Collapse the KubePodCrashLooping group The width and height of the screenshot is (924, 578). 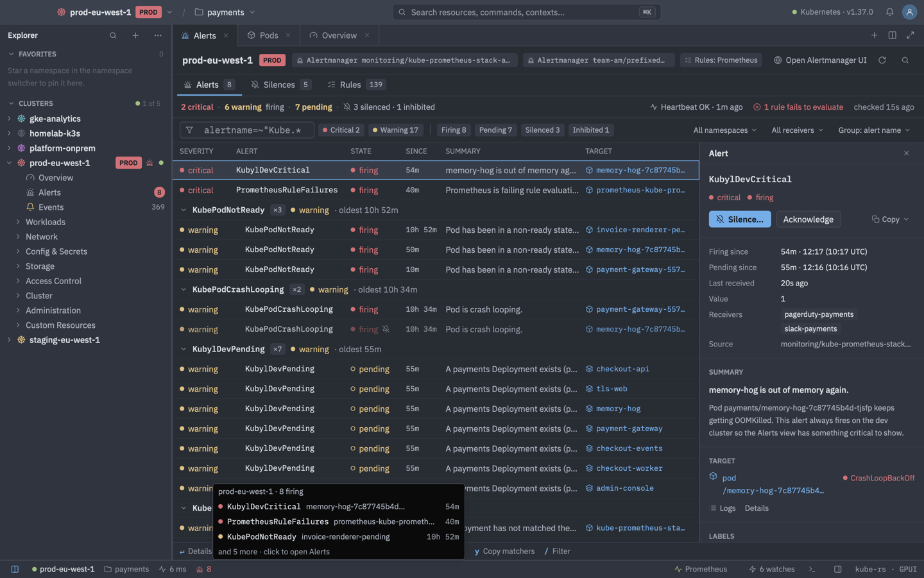(x=184, y=289)
